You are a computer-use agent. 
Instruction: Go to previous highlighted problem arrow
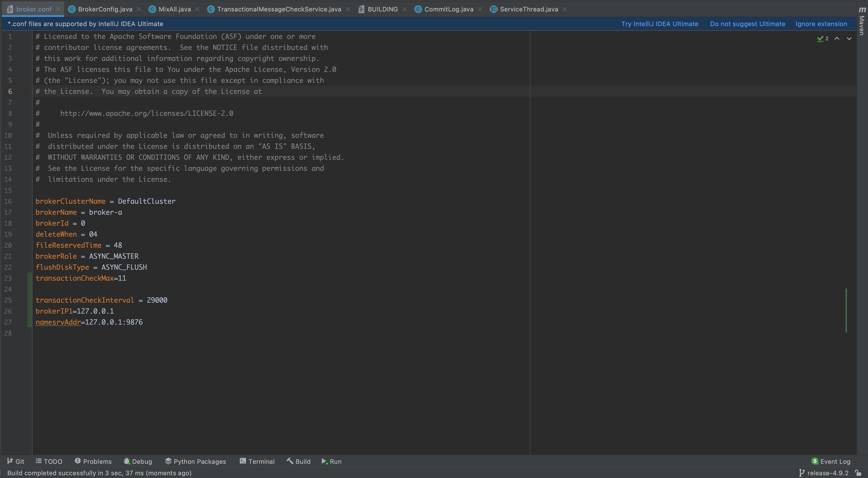point(837,39)
